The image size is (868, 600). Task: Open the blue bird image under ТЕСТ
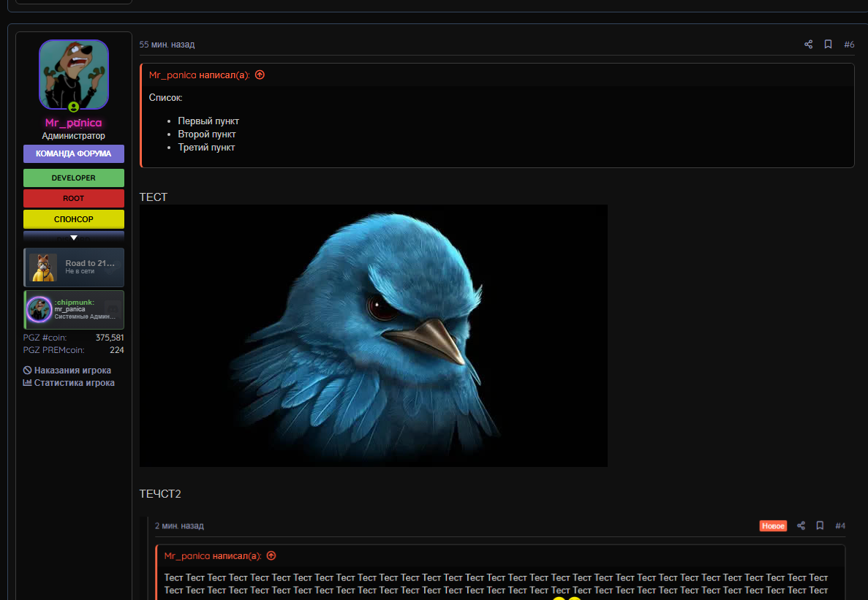tap(373, 335)
